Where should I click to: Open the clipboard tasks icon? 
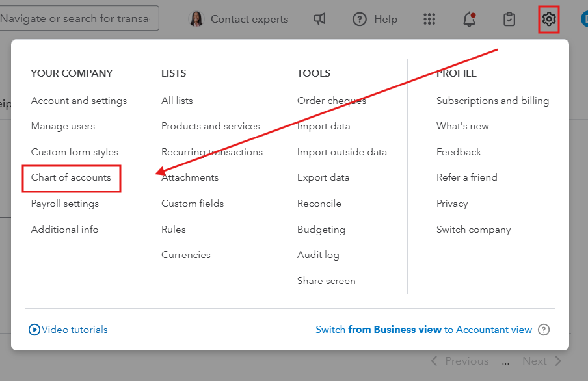click(x=510, y=20)
